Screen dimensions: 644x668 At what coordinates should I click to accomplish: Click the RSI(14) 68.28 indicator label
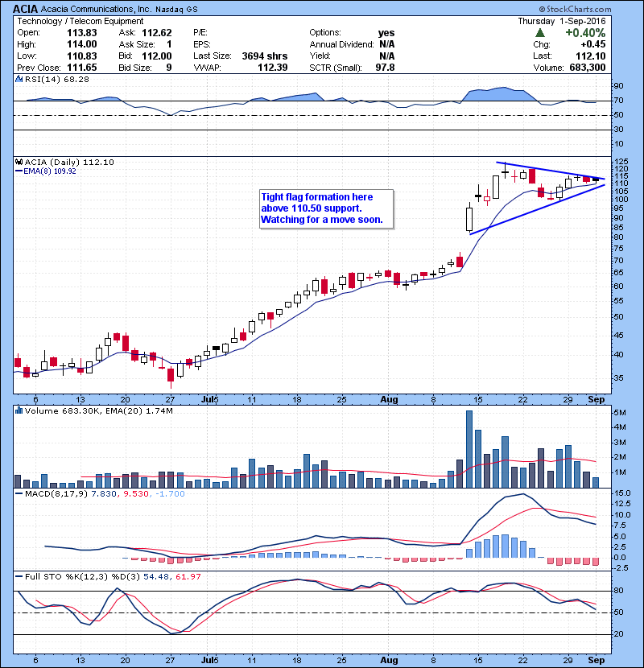pos(56,79)
